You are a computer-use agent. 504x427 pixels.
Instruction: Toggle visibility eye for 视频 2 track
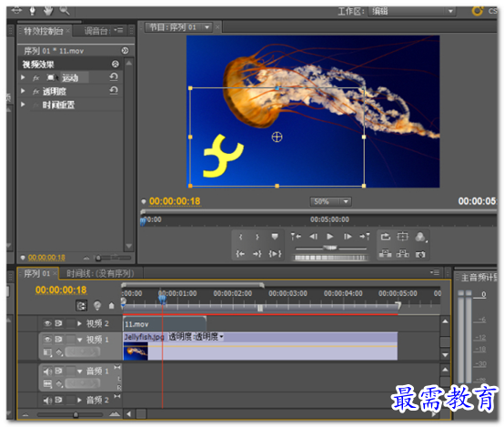tap(47, 323)
